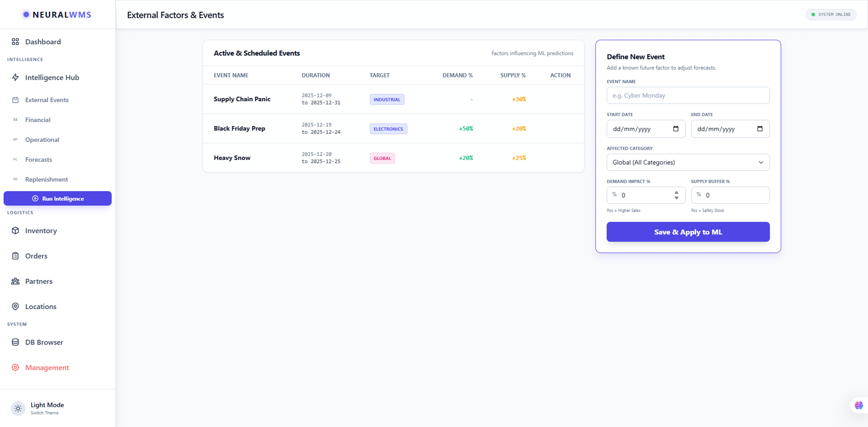This screenshot has height=427, width=868.
Task: Click the Inventory box icon
Action: coord(16,231)
